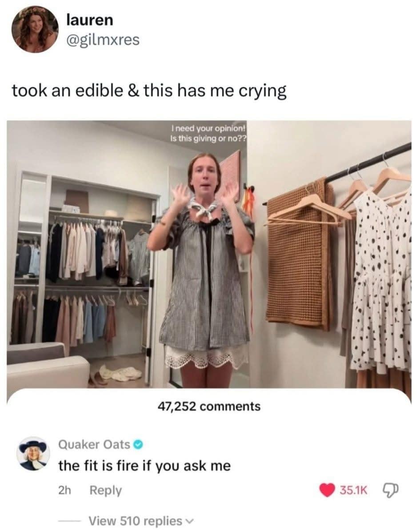This screenshot has width=420, height=530.
Task: Click the Quaker Oats username
Action: [x=94, y=445]
